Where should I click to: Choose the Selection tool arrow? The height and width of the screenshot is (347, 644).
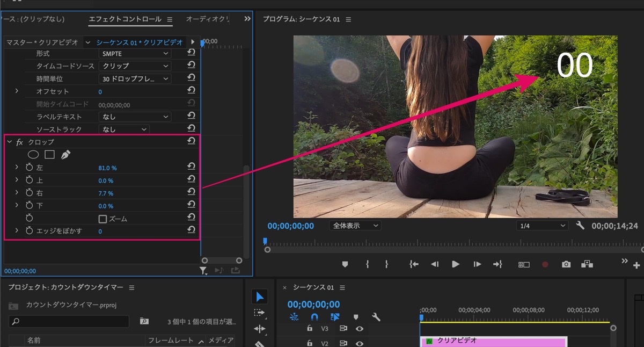260,297
